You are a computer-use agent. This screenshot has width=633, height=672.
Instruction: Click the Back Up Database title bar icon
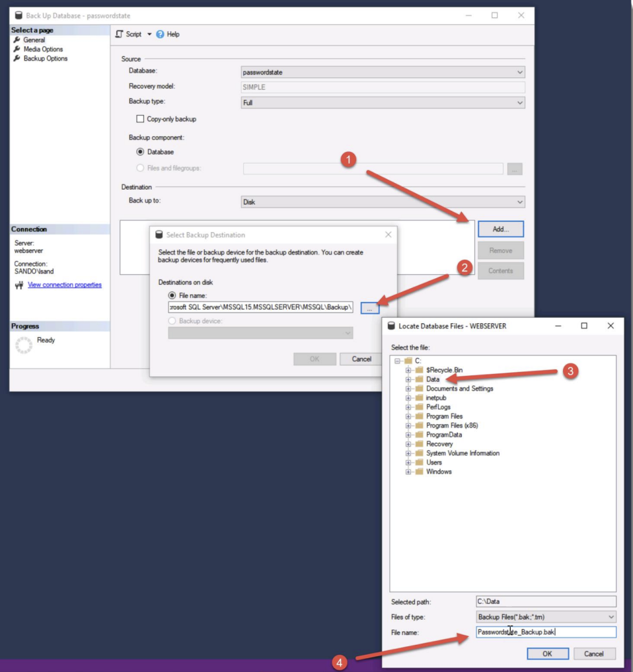[x=19, y=15]
